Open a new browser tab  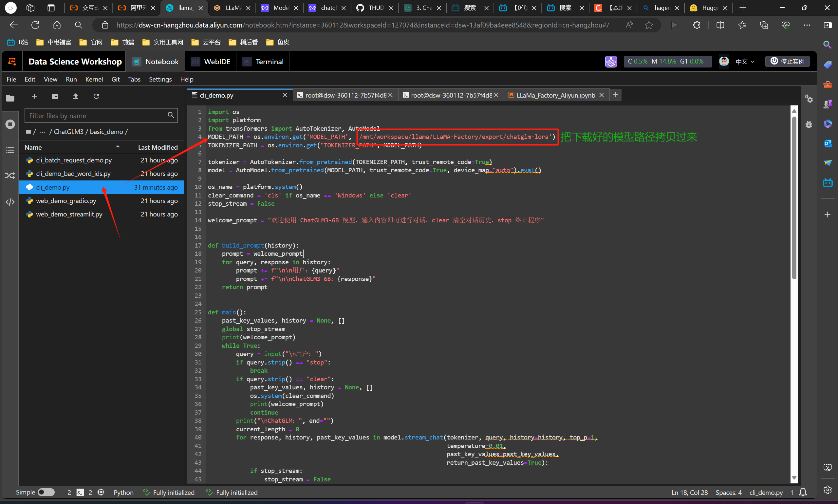[x=743, y=8]
